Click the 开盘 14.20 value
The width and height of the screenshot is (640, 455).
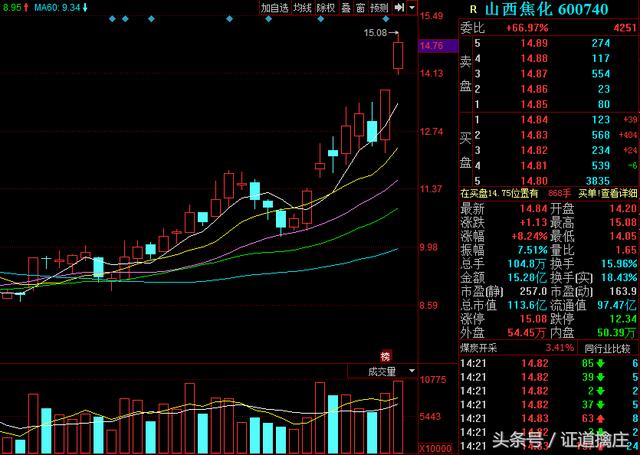pyautogui.click(x=623, y=209)
